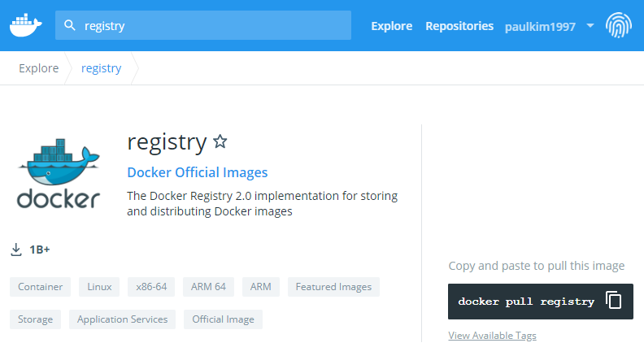Click the registry breadcrumb link

[101, 68]
